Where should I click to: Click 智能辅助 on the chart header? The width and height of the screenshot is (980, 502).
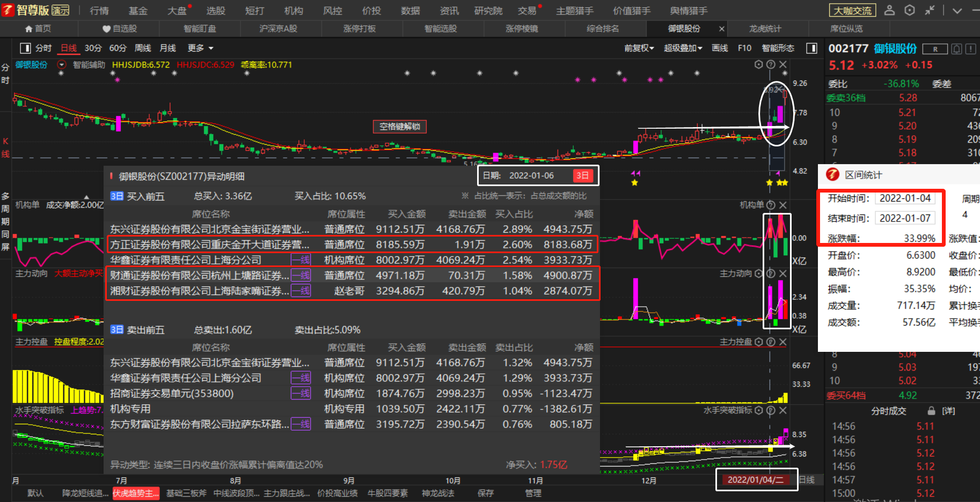(89, 65)
